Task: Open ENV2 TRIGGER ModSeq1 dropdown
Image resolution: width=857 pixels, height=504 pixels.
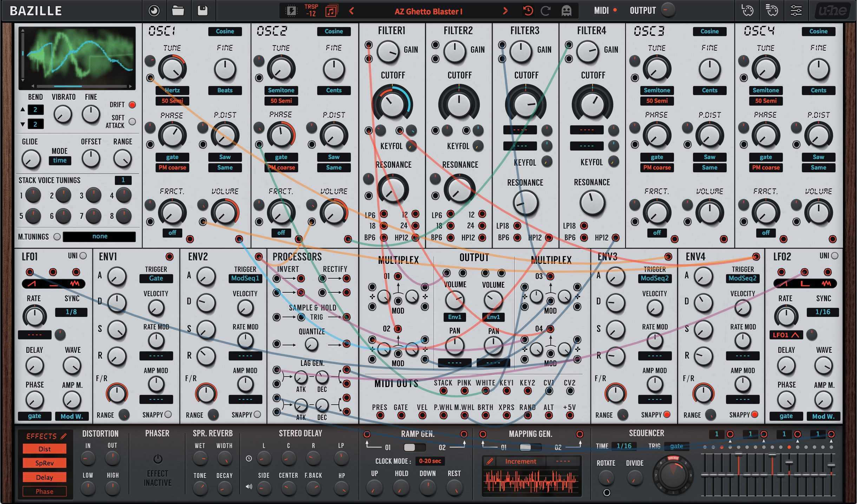Action: [x=245, y=278]
